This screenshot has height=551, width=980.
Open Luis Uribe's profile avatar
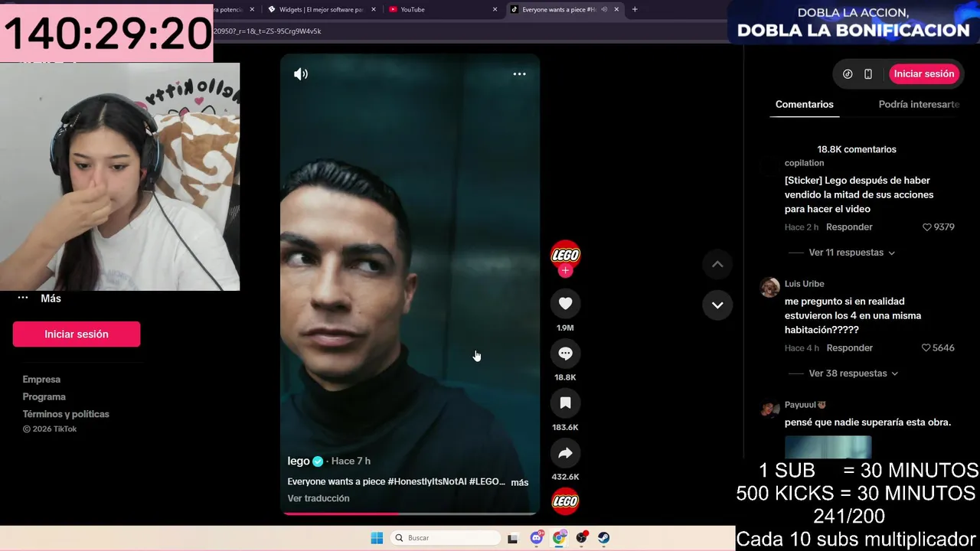(x=769, y=287)
